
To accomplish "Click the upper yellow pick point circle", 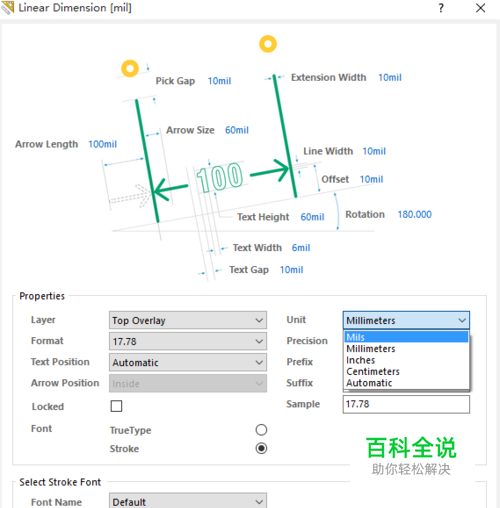I will tap(268, 44).
